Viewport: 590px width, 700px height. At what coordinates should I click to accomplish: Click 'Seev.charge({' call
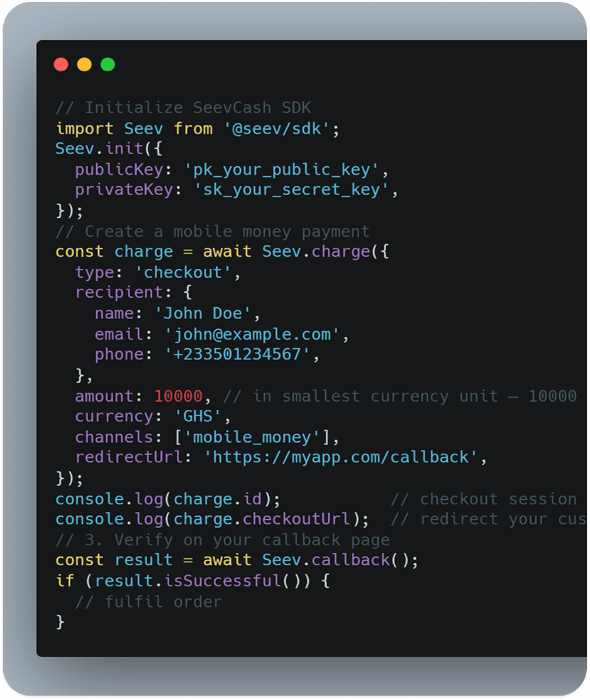pos(326,252)
